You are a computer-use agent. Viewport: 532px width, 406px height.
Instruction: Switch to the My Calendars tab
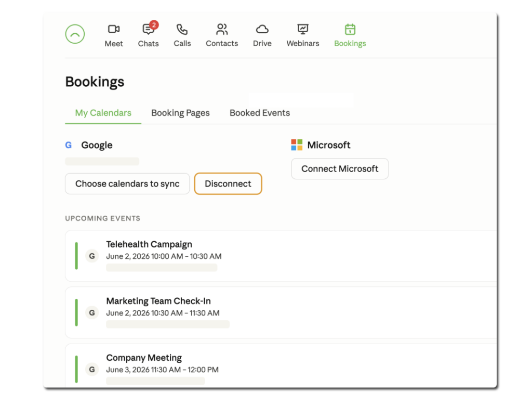103,113
